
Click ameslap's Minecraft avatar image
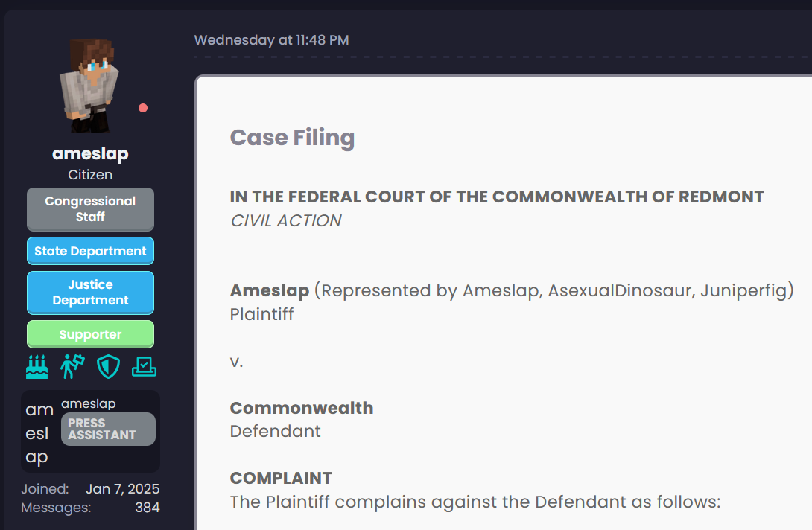(x=89, y=84)
